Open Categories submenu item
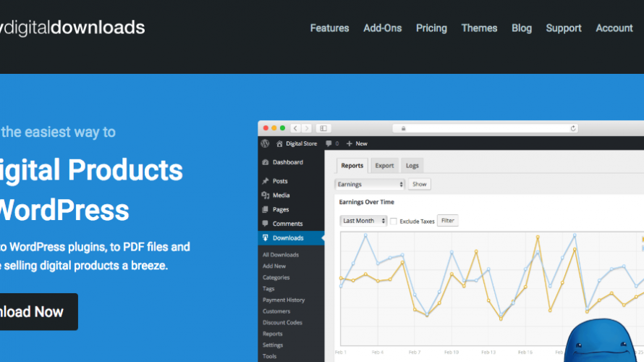Image resolution: width=644 pixels, height=362 pixels. pyautogui.click(x=276, y=277)
